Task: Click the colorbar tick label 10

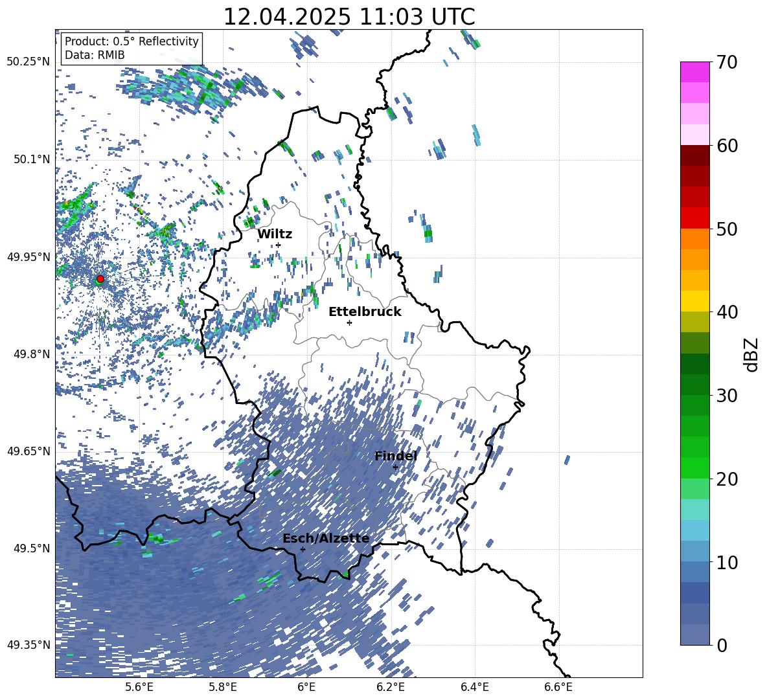Action: click(x=727, y=562)
